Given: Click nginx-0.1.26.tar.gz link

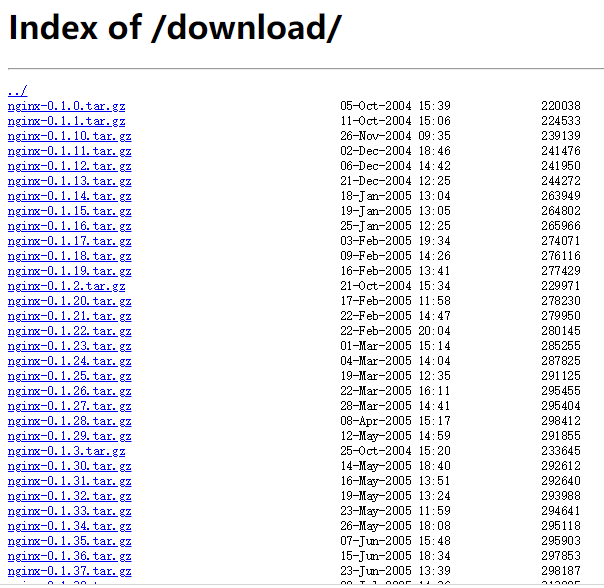Looking at the screenshot, I should 69,391.
